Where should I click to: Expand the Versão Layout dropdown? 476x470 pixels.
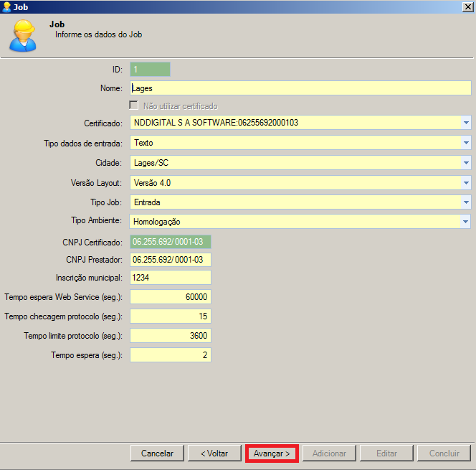465,183
